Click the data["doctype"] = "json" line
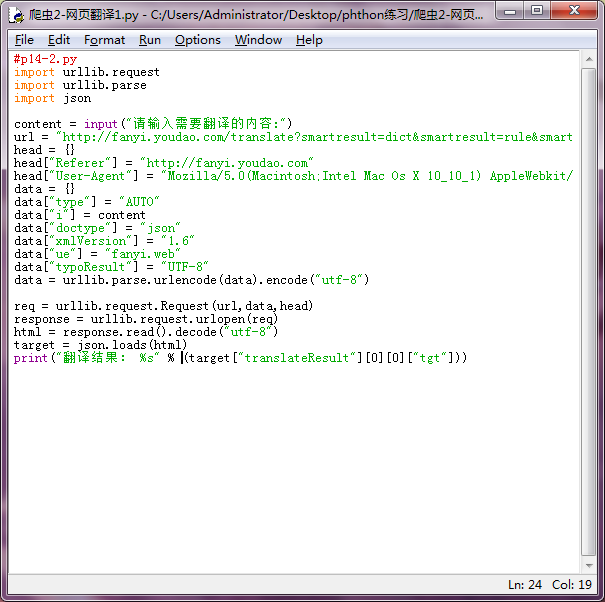The width and height of the screenshot is (605, 602). pos(97,228)
